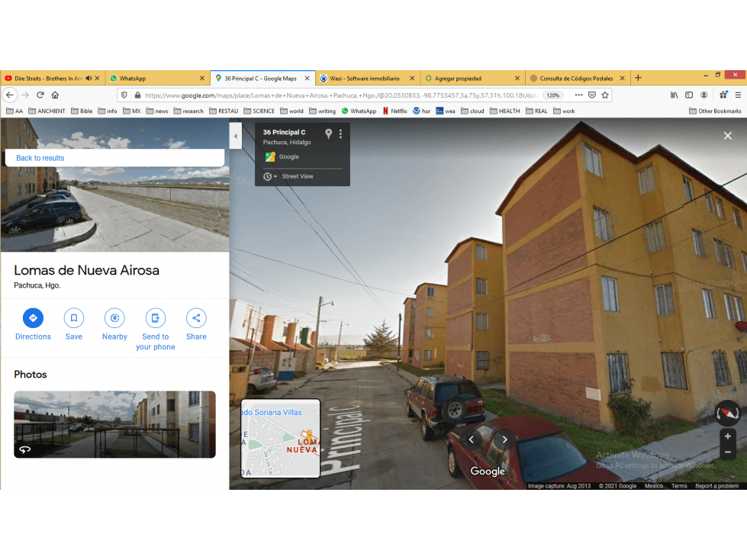
Task: Click the Share icon button
Action: (196, 318)
